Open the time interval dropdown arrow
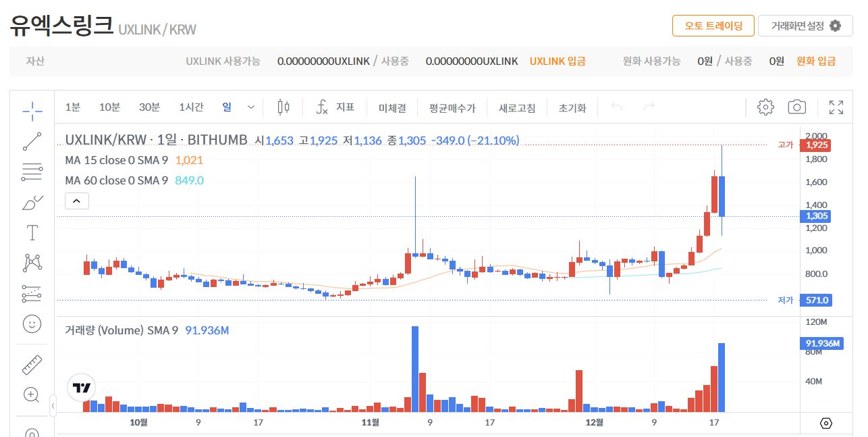 (x=251, y=107)
